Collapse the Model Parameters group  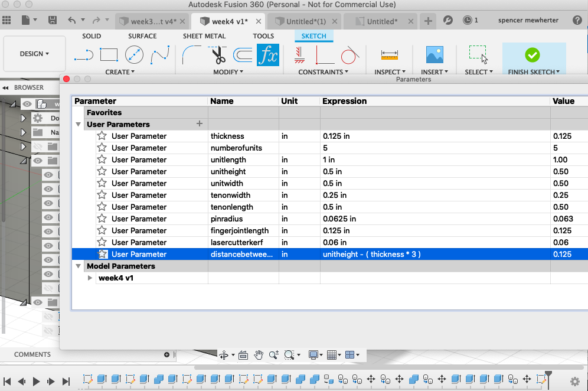pyautogui.click(x=79, y=266)
